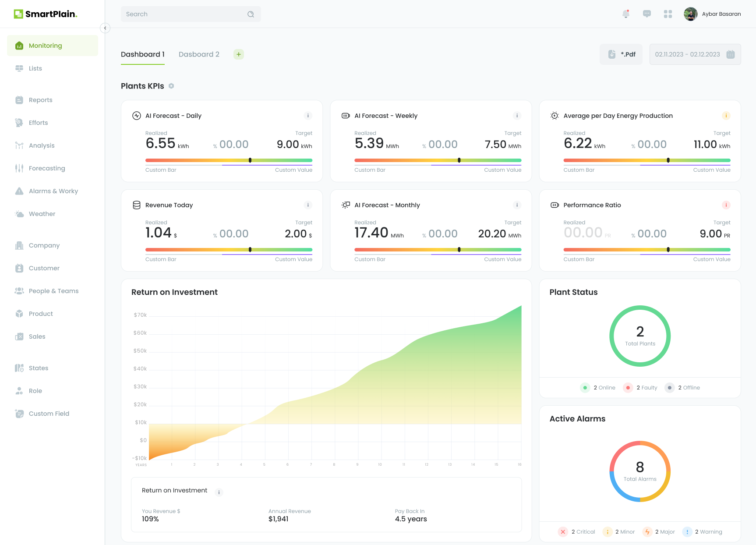Show info for AI Forecast - Daily
The width and height of the screenshot is (756, 545).
pyautogui.click(x=308, y=116)
